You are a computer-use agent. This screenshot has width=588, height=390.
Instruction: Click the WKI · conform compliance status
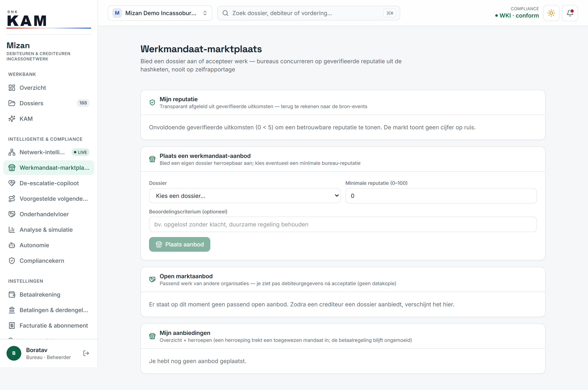coord(517,16)
